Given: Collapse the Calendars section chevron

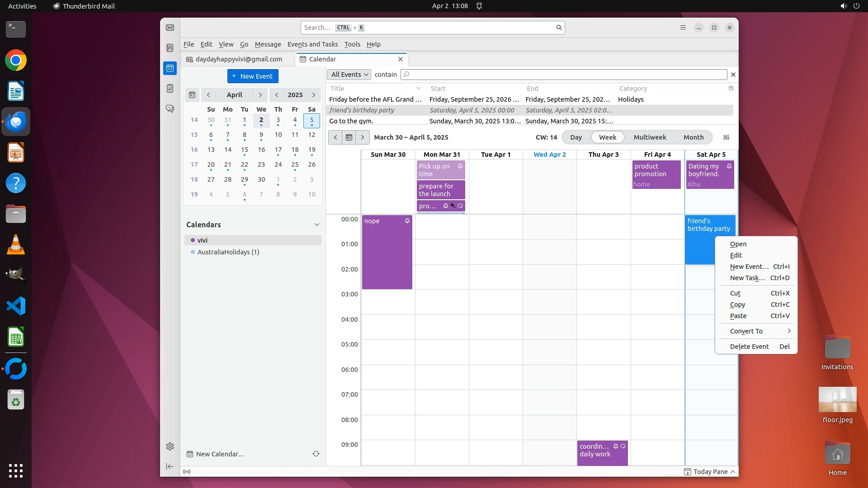Looking at the screenshot, I should 317,225.
